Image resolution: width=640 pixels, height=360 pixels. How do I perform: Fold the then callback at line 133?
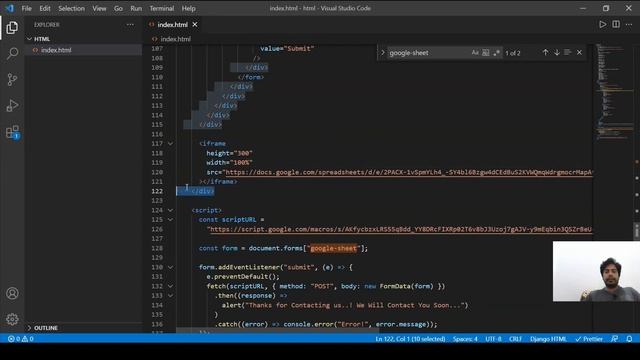pos(170,296)
